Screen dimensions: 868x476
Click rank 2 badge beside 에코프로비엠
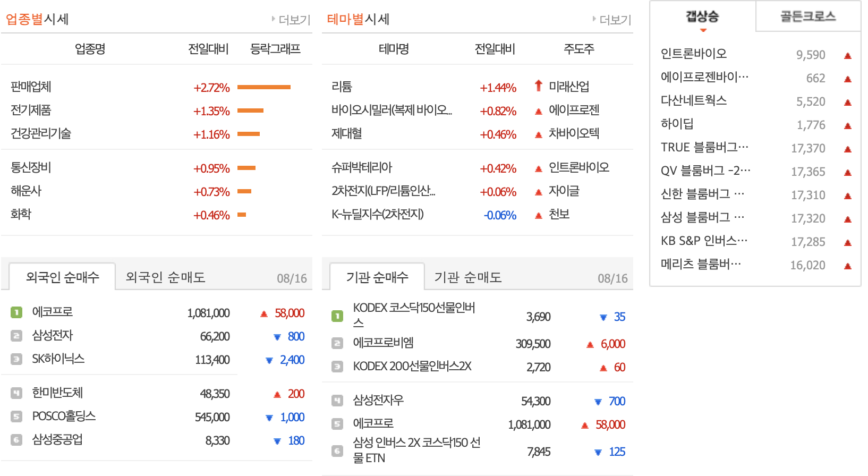(337, 343)
